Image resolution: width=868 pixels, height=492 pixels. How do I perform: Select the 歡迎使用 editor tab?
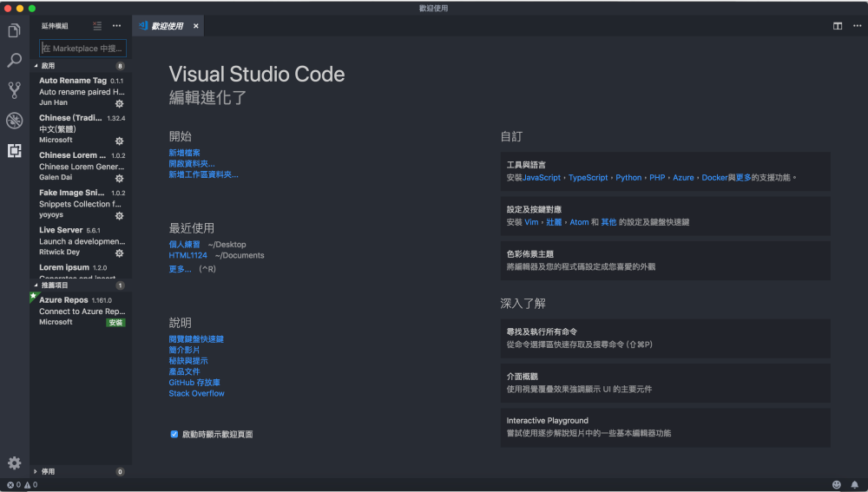(168, 26)
